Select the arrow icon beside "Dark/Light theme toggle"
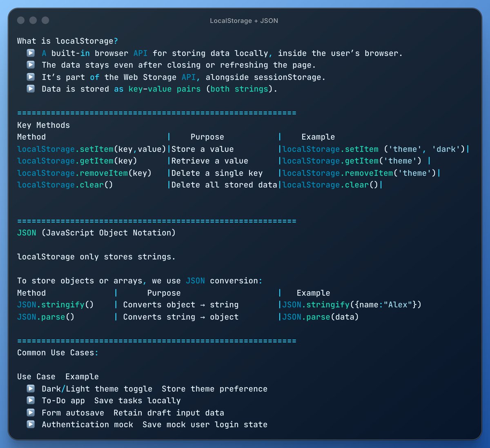Viewport: 490px width, 448px height. (30, 388)
